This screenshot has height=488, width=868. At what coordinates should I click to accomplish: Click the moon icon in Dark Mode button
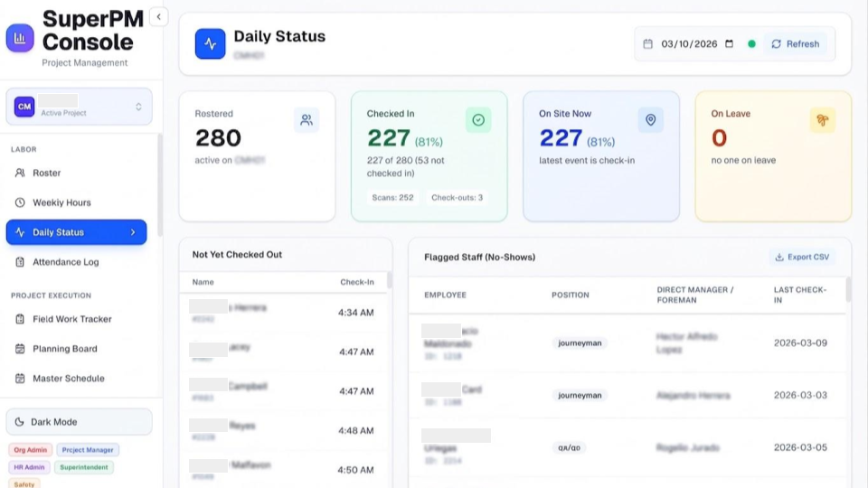pos(19,422)
